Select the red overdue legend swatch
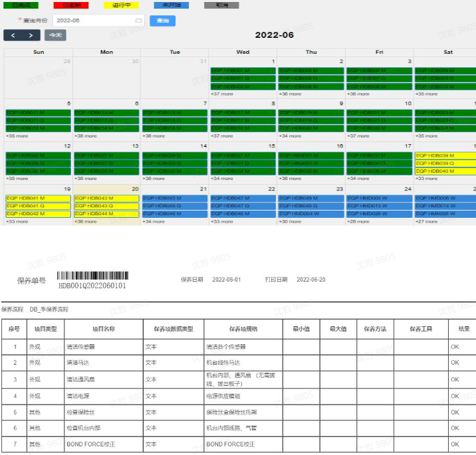The width and height of the screenshot is (476, 455). click(71, 5)
